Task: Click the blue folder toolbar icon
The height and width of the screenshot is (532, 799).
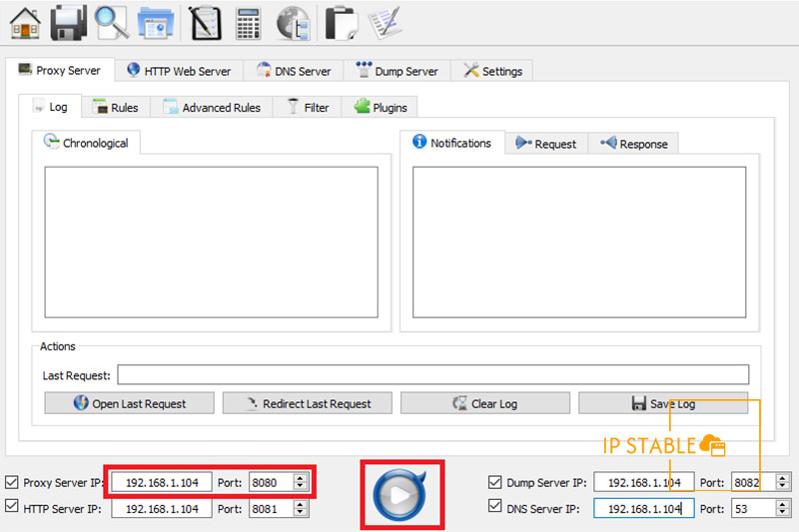Action: coord(156,22)
